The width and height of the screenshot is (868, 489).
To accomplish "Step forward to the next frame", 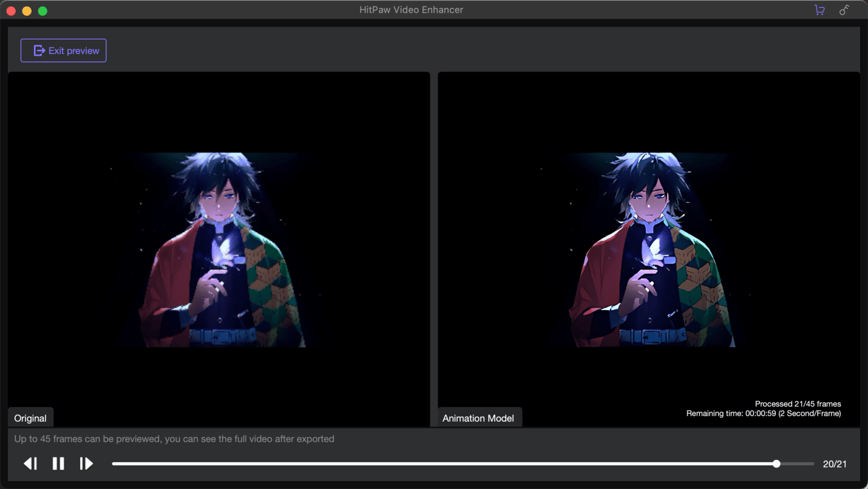I will pos(86,464).
